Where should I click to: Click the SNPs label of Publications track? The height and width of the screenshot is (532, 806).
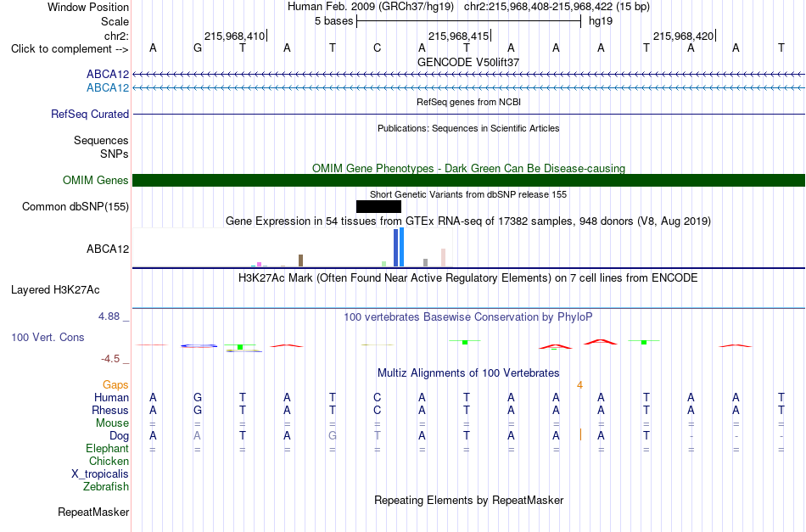tap(115, 154)
